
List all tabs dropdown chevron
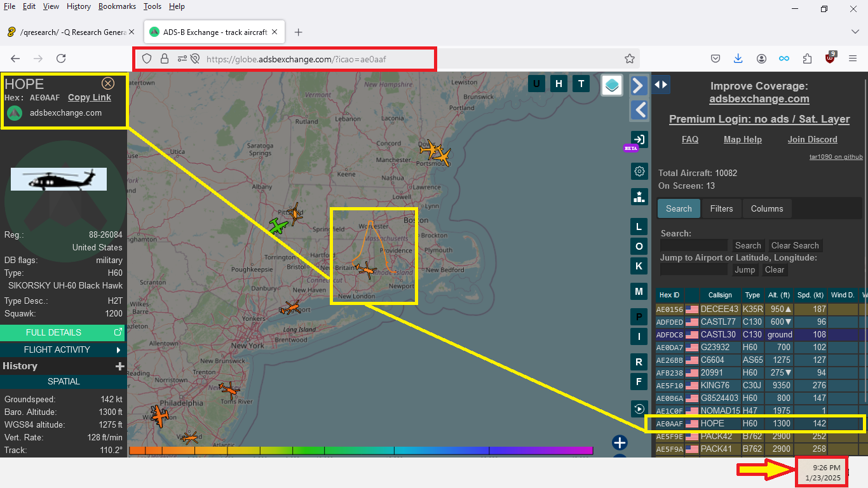point(855,32)
